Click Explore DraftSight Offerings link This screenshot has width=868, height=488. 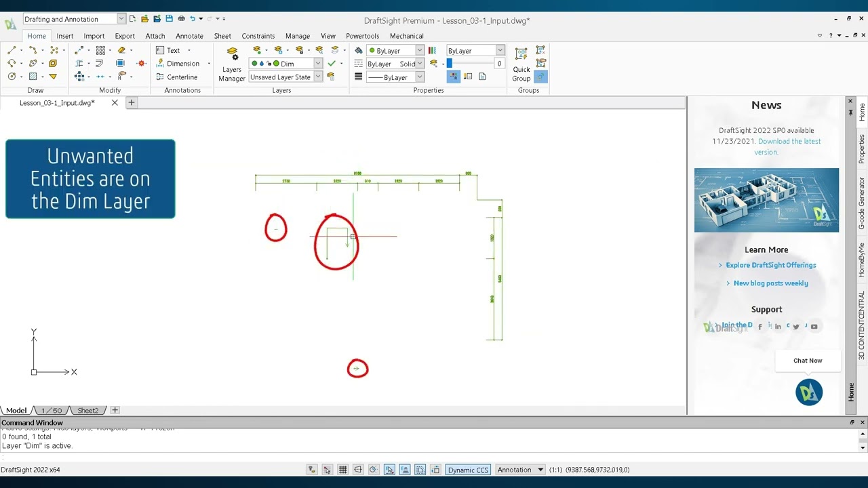[x=771, y=265]
